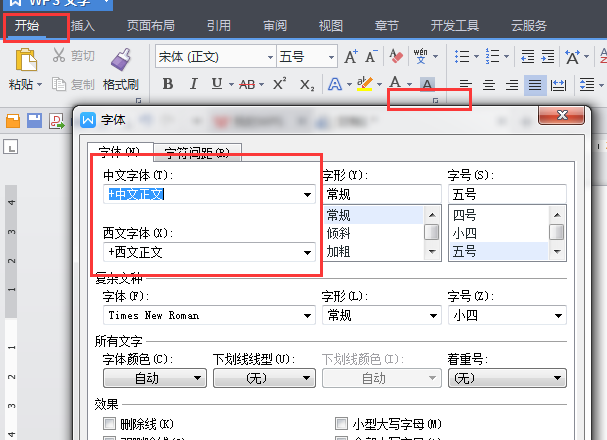The width and height of the screenshot is (607, 440).
Task: Insert bulleted list
Action: (462, 56)
